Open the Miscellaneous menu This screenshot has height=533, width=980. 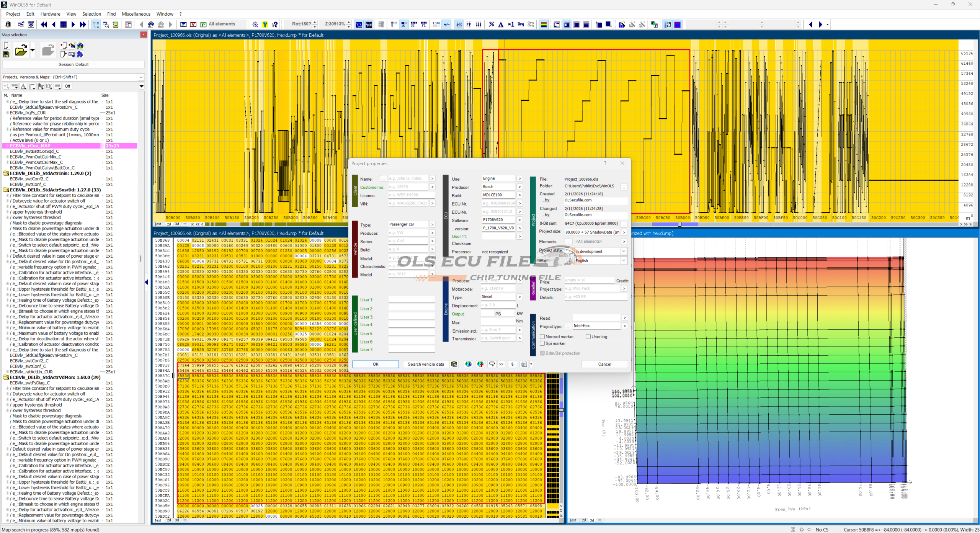[x=136, y=14]
